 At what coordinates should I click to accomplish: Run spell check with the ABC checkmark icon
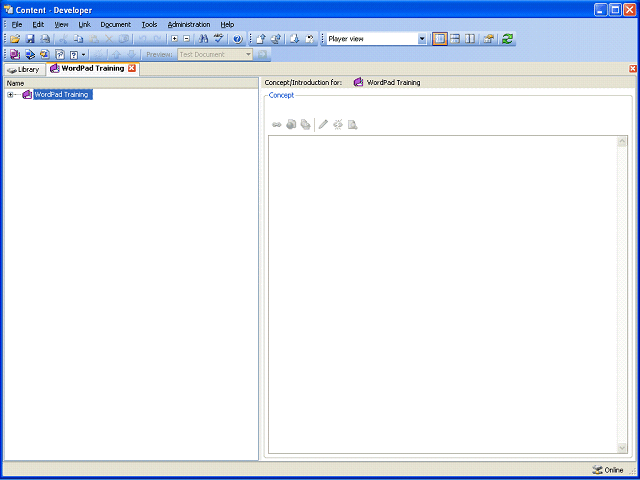point(219,39)
